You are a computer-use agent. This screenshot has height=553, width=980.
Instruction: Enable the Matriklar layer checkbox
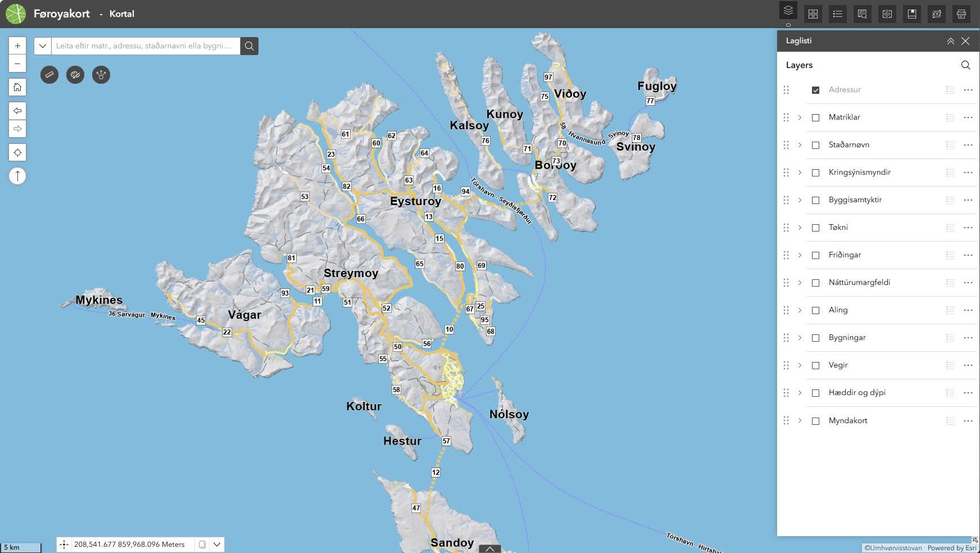(815, 117)
